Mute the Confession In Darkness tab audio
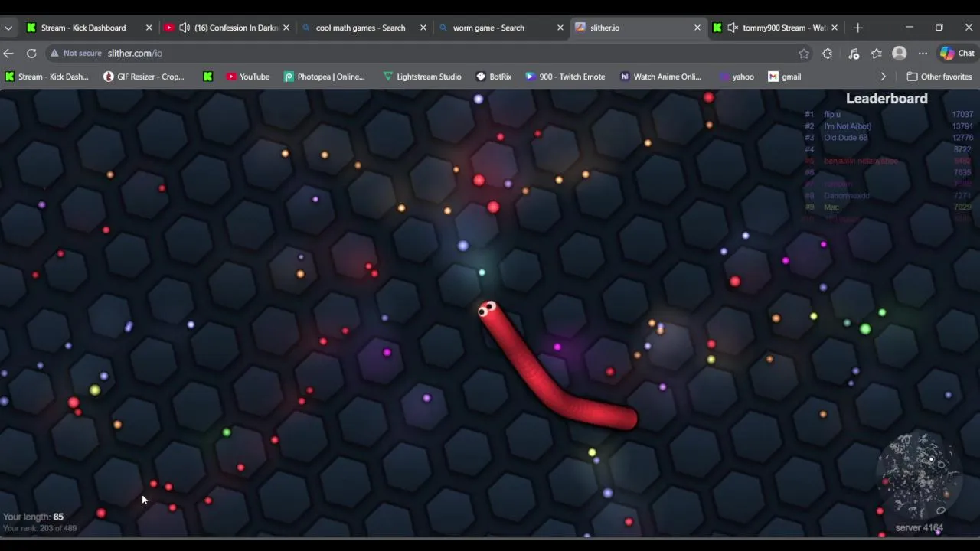 click(185, 28)
